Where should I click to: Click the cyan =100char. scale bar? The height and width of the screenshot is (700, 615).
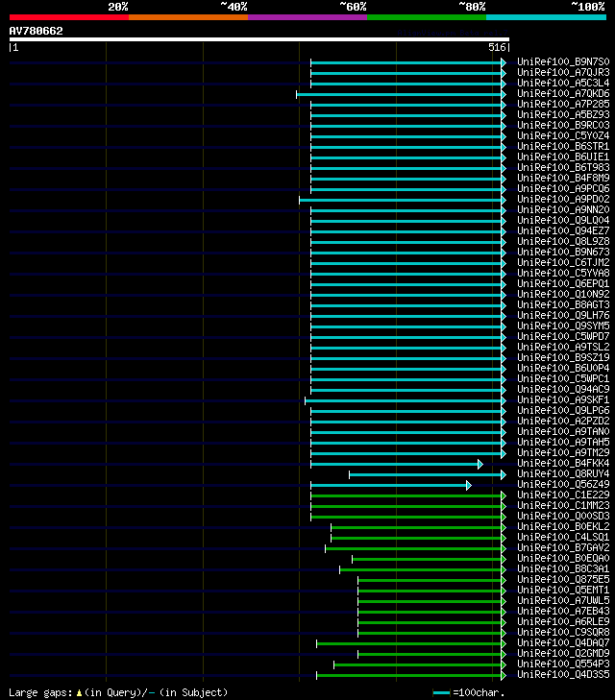[441, 693]
